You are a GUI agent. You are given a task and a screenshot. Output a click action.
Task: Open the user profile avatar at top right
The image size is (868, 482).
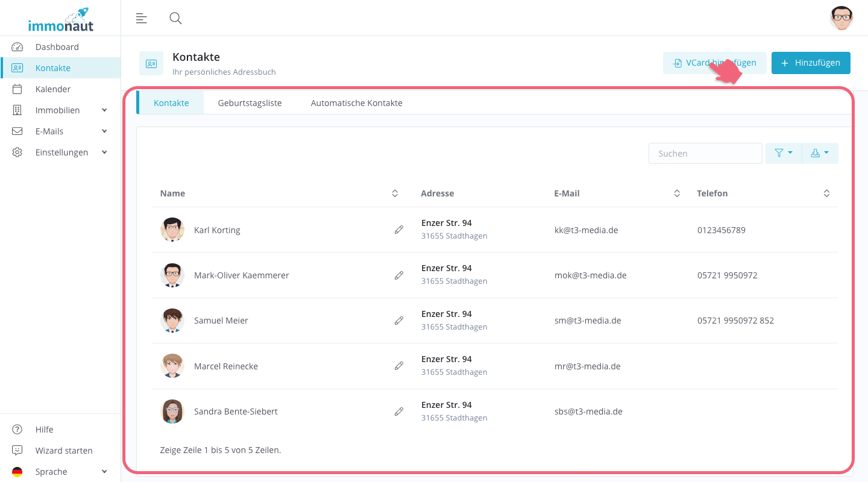(841, 18)
